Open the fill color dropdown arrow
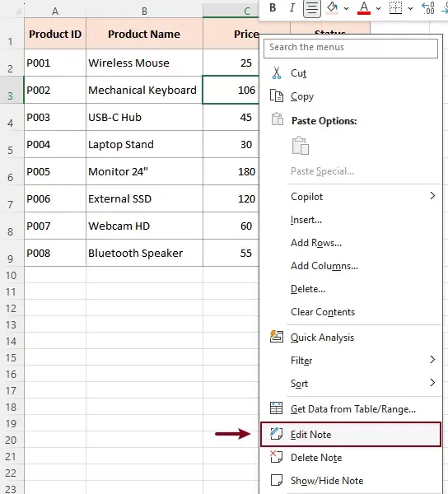448x494 pixels. point(346,8)
